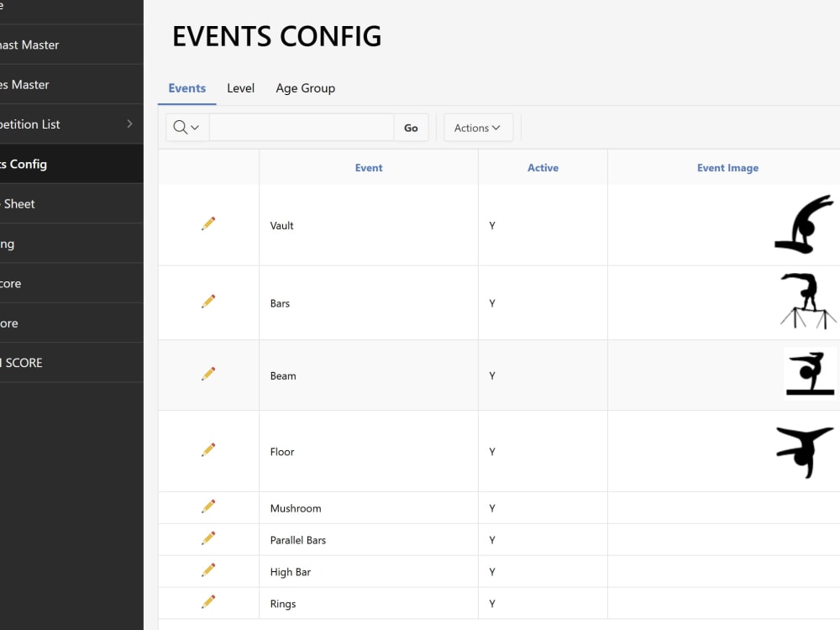Sort by the Event column header
The width and height of the screenshot is (840, 630).
(369, 168)
